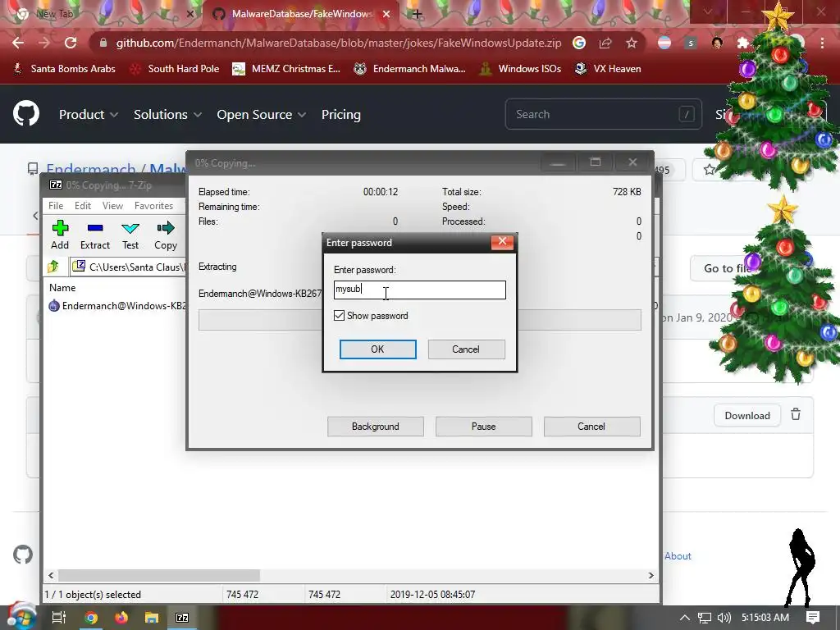Share this page via address bar icon
The width and height of the screenshot is (840, 630).
[605, 43]
